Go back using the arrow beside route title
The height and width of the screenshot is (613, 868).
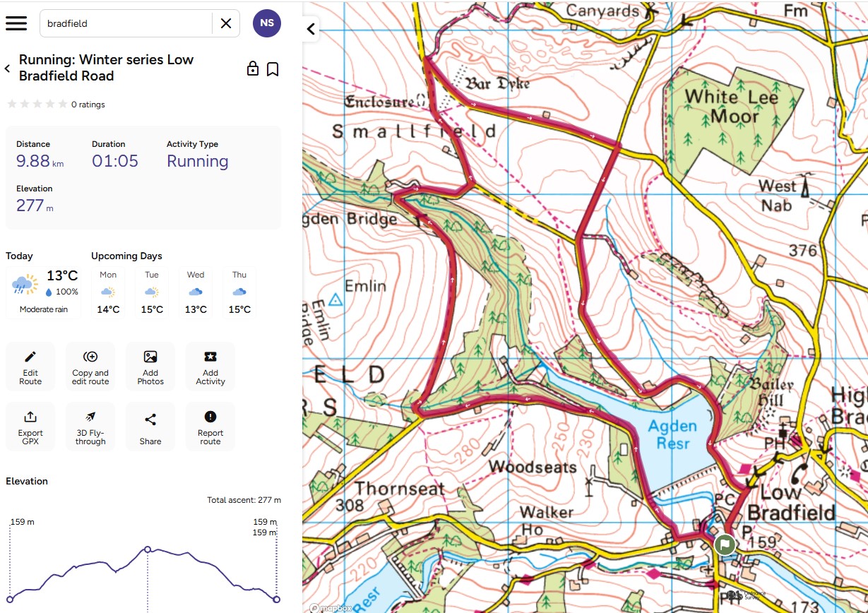coord(8,69)
